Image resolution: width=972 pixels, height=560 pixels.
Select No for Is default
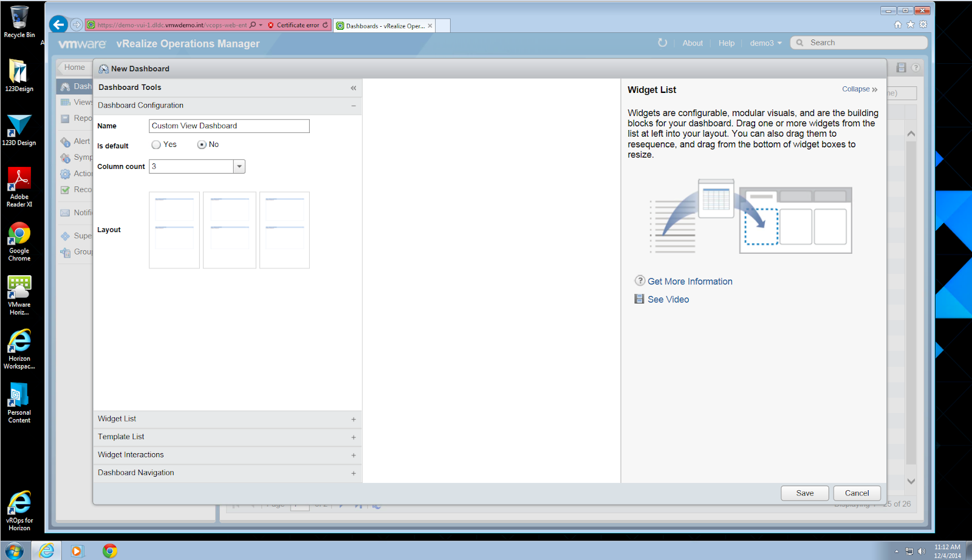[202, 145]
